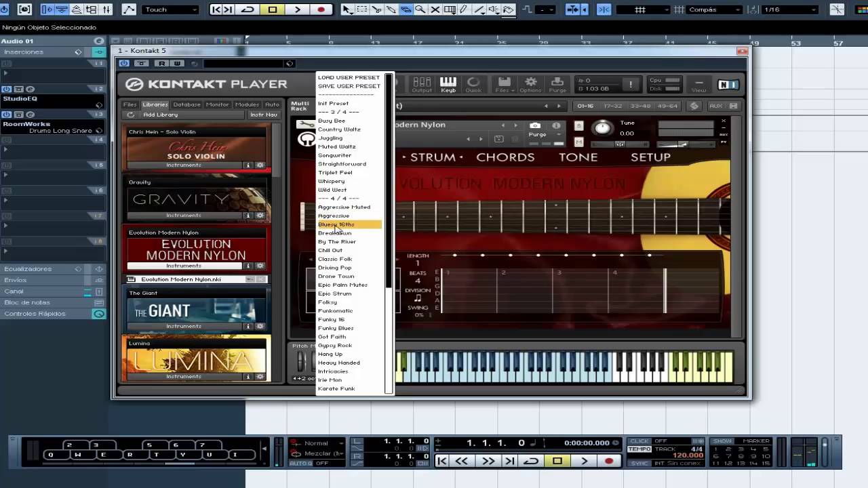Open Kontakt Keyb keyboard view

click(448, 84)
